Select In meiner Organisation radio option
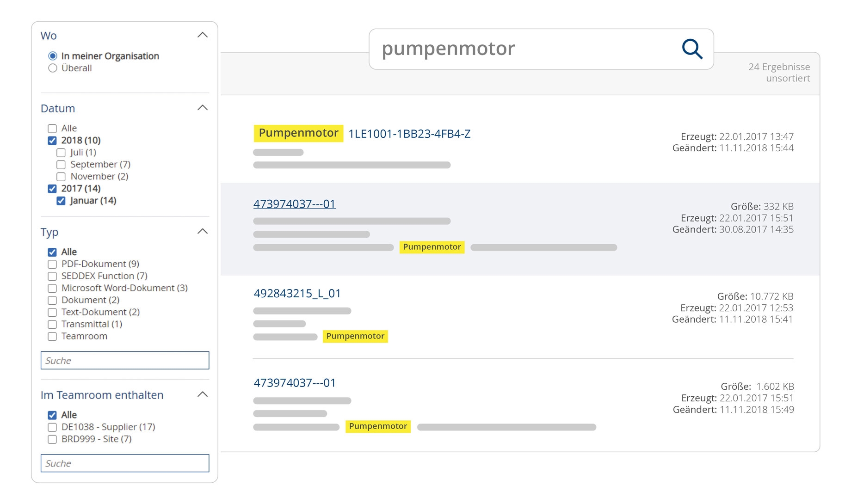 53,56
